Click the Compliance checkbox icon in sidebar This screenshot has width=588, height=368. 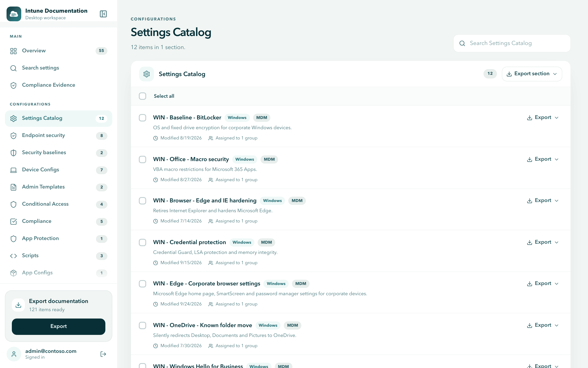(13, 221)
